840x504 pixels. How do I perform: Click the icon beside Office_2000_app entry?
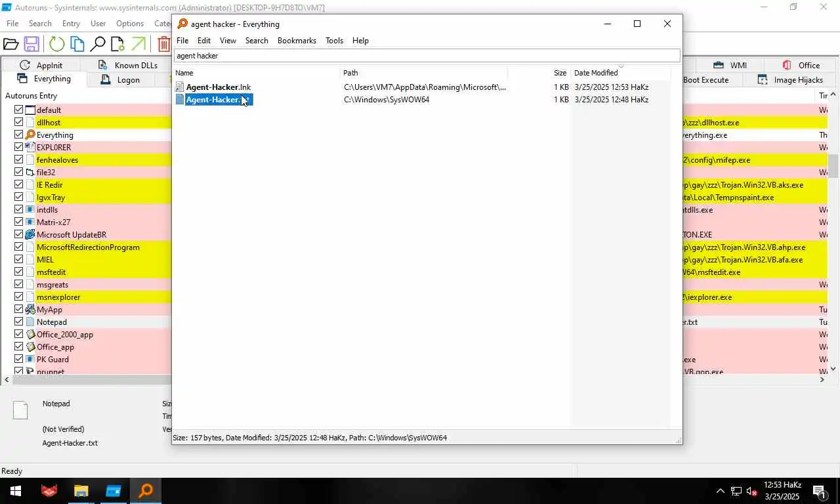pos(30,335)
